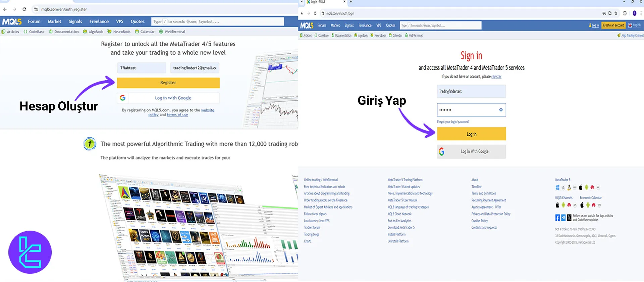
Task: Bookmark the login page with the star icon
Action: (x=616, y=13)
